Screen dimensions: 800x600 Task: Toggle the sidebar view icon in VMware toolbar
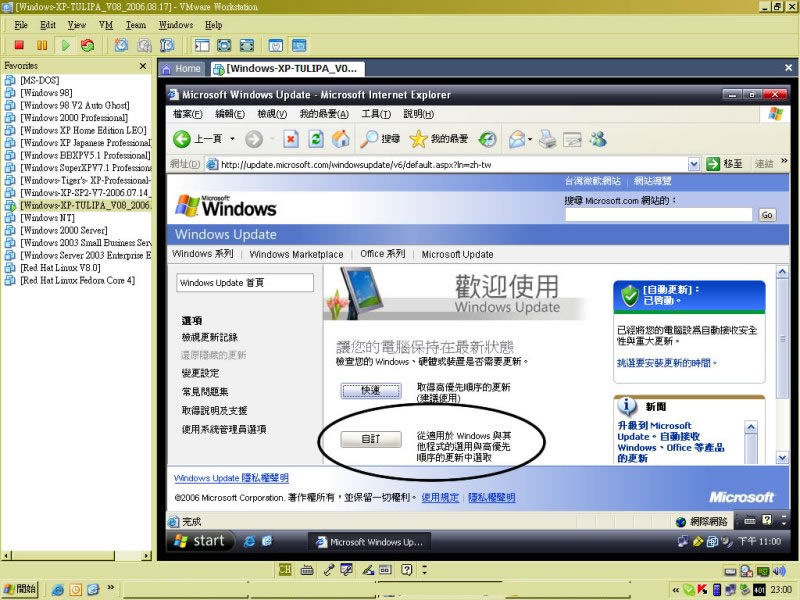202,45
